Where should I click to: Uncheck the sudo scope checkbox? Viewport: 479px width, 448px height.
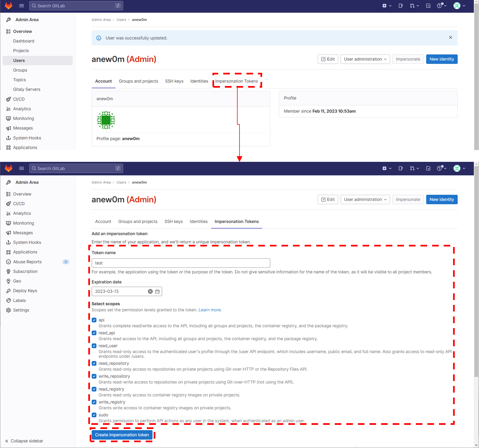[94, 415]
